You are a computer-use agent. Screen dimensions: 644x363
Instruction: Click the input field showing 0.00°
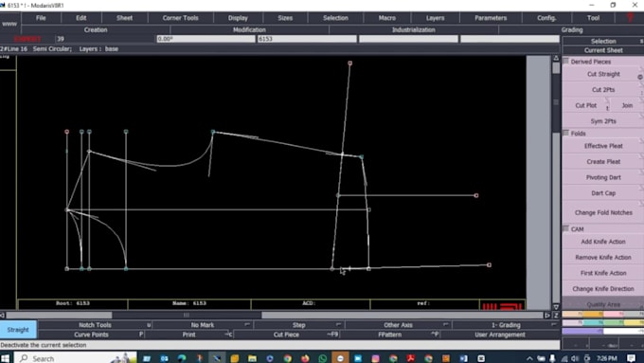[206, 39]
